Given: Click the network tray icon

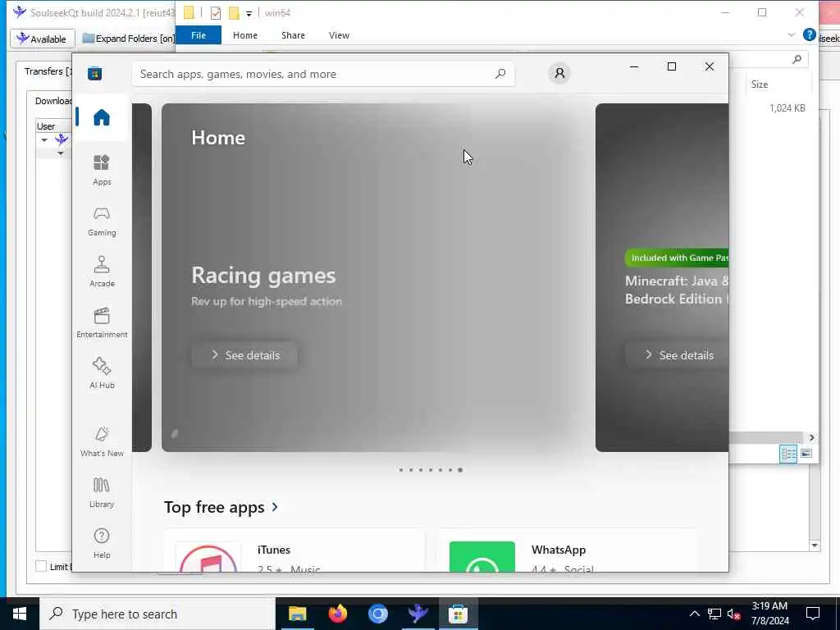Looking at the screenshot, I should click(x=714, y=614).
